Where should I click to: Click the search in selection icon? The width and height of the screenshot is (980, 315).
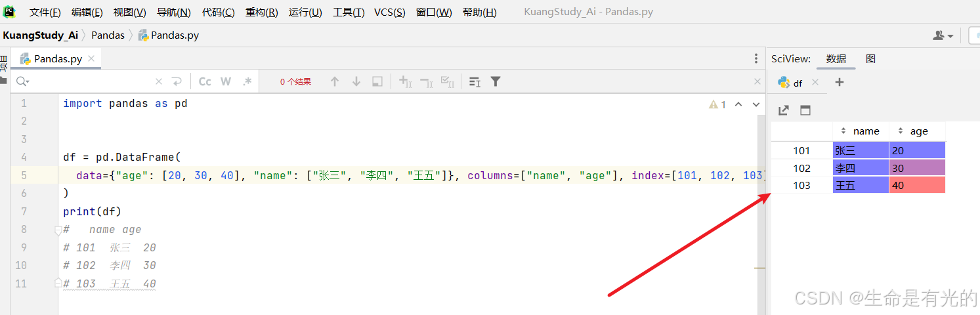click(x=377, y=81)
